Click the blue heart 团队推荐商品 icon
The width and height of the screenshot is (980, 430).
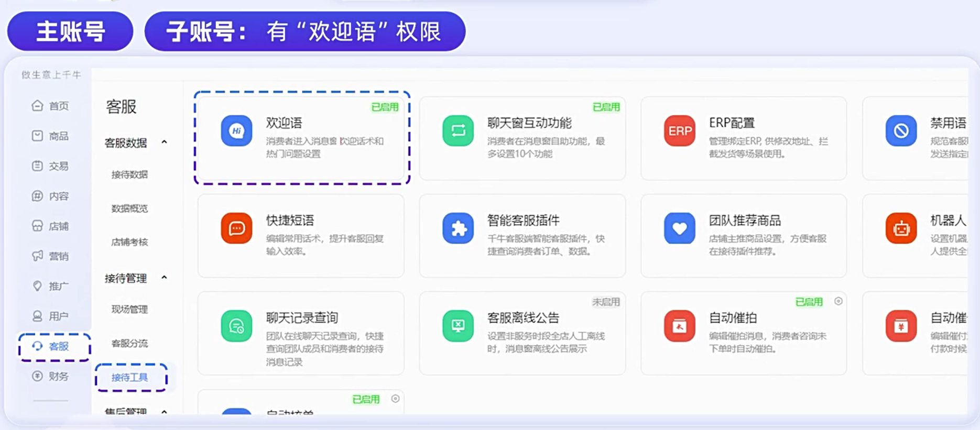click(680, 228)
